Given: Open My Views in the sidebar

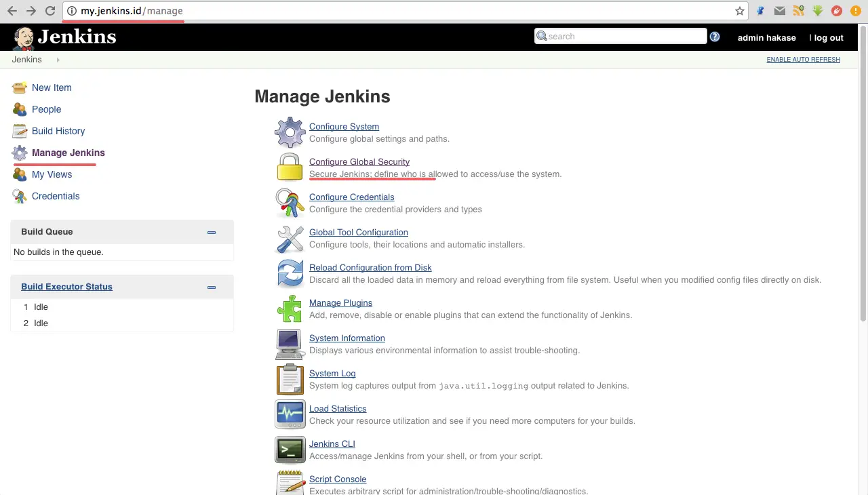Looking at the screenshot, I should [x=52, y=174].
